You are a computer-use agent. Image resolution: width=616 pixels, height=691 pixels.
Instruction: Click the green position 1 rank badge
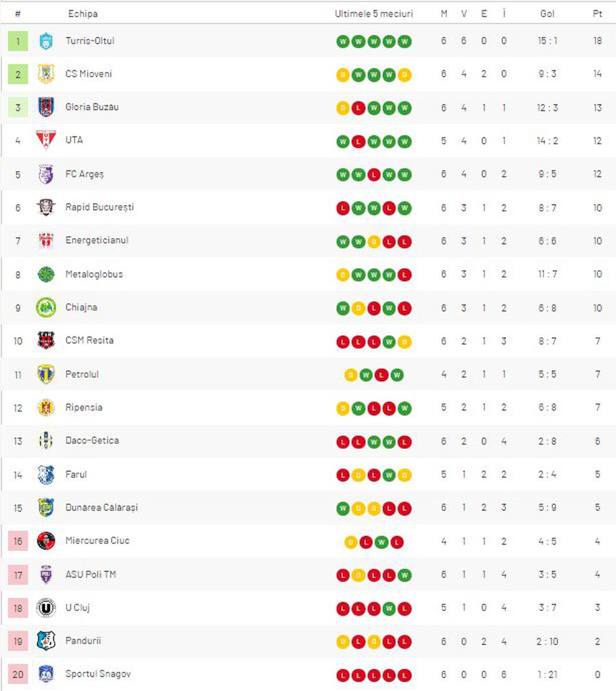point(18,41)
